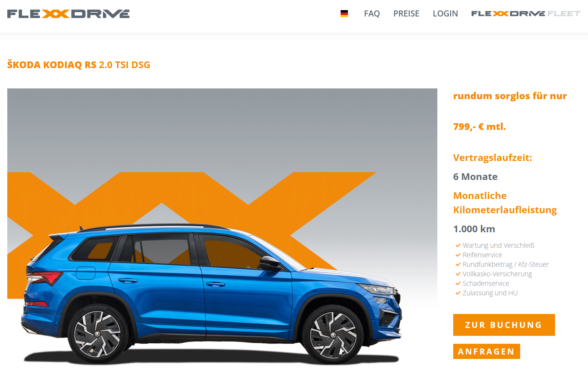The image size is (588, 384).
Task: Click the ANFRAGEN button
Action: pyautogui.click(x=487, y=351)
